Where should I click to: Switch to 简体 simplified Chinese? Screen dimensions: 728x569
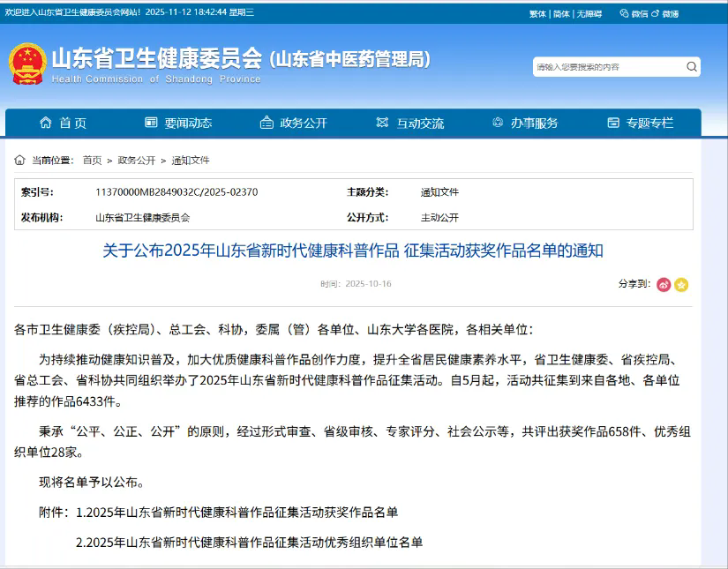[x=561, y=14]
